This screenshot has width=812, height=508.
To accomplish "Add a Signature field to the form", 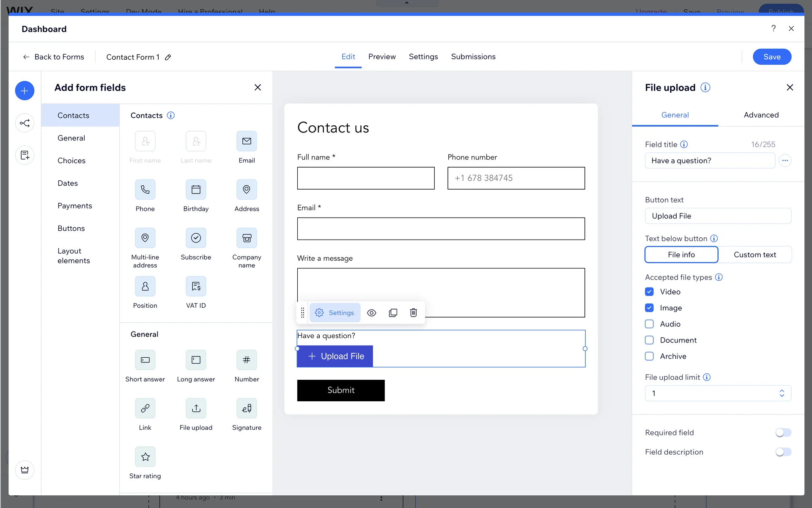I will (247, 409).
